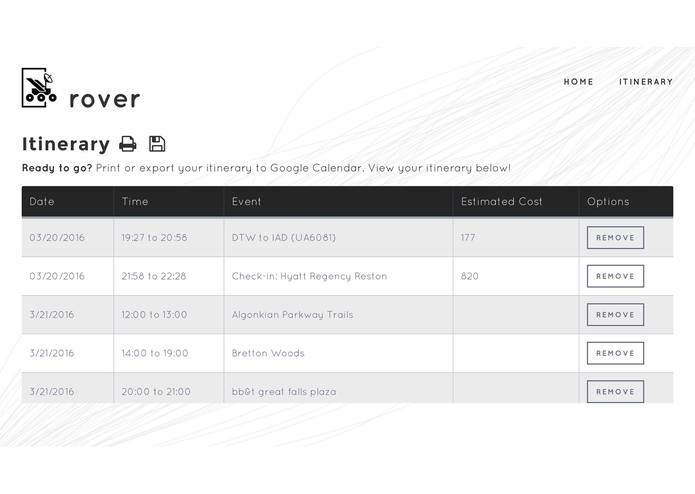
Task: Click the 'Itinerary' page heading
Action: click(x=66, y=144)
